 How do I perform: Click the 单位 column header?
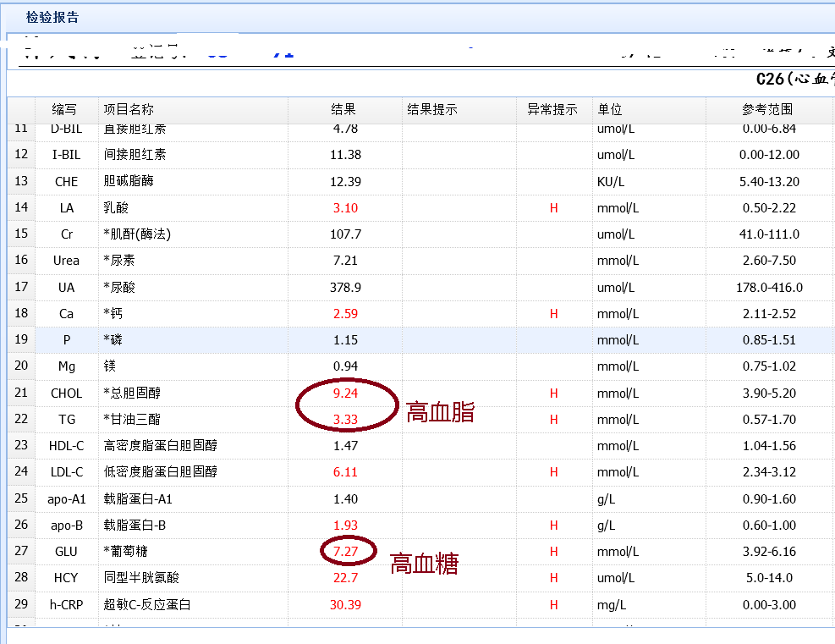click(x=609, y=110)
